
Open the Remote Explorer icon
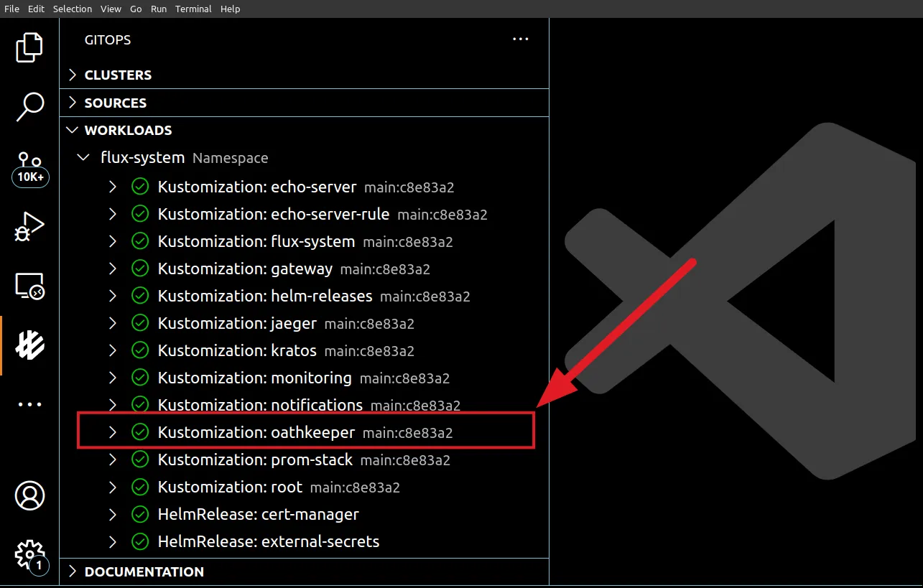click(x=29, y=286)
